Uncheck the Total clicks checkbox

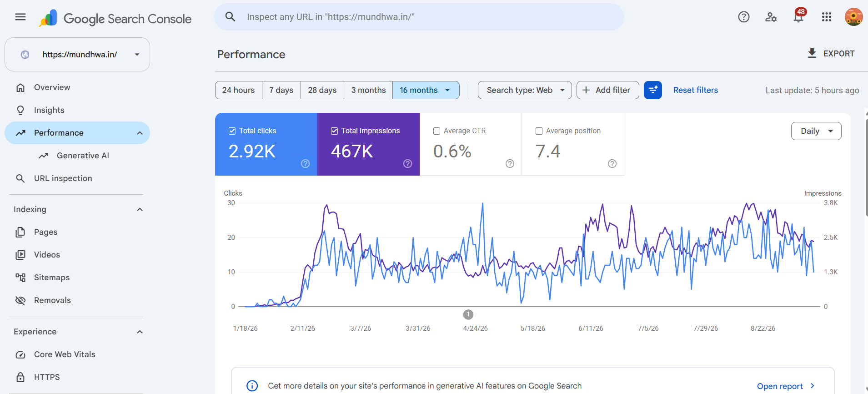point(232,131)
